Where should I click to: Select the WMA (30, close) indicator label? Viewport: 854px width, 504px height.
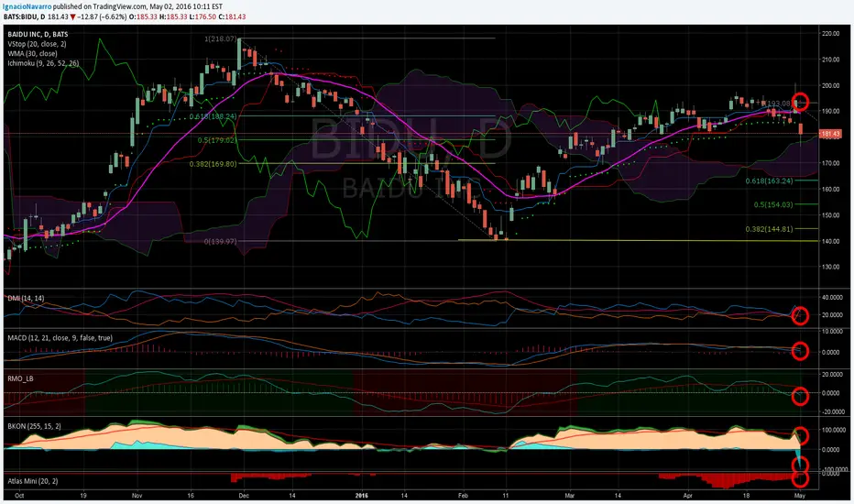click(32, 54)
